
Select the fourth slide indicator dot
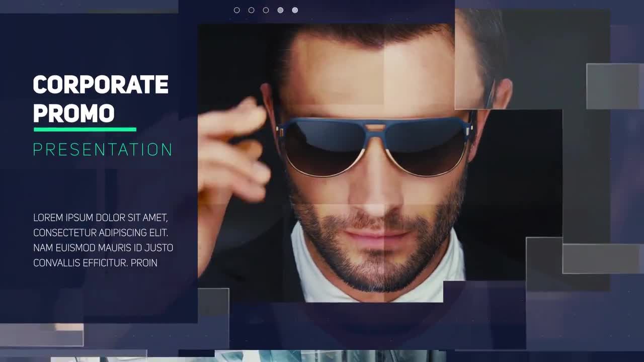[x=281, y=10]
